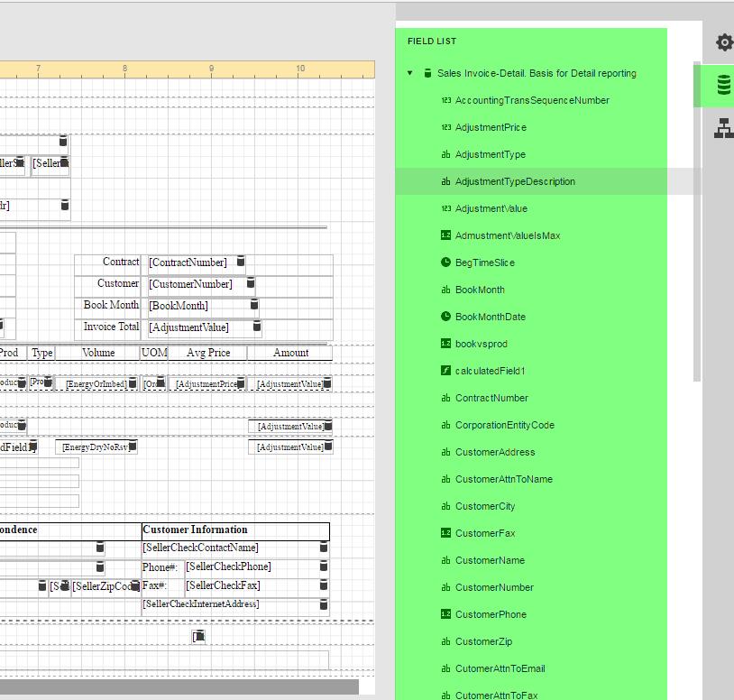
Task: Select the [ContractNumber] cell in the report
Action: coord(188,262)
